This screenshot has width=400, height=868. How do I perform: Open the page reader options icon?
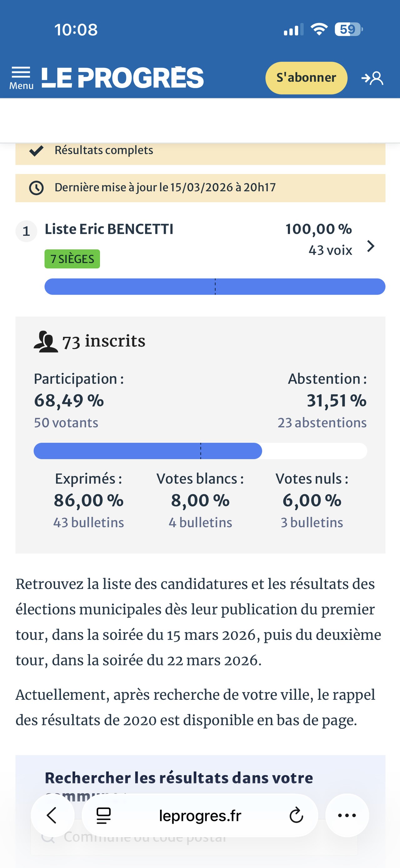[103, 816]
